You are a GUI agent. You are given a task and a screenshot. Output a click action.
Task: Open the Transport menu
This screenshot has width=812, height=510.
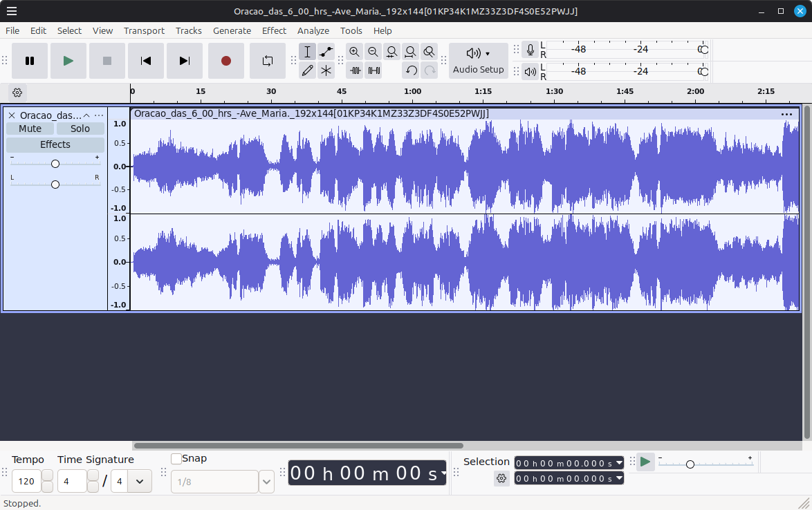[144, 30]
